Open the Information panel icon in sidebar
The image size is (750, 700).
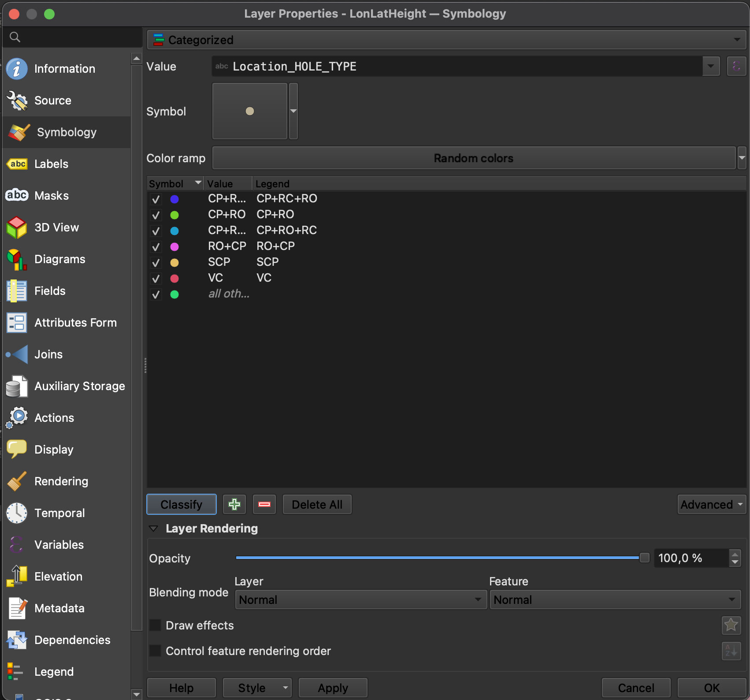[x=17, y=69]
